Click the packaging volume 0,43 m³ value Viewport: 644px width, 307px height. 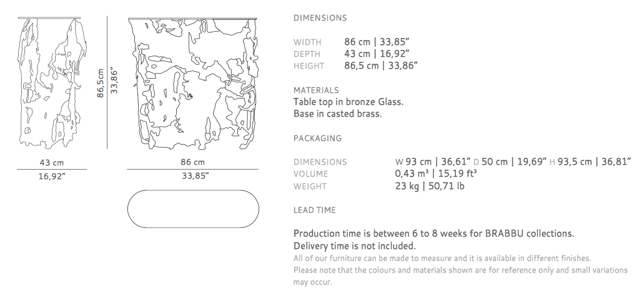click(x=436, y=173)
